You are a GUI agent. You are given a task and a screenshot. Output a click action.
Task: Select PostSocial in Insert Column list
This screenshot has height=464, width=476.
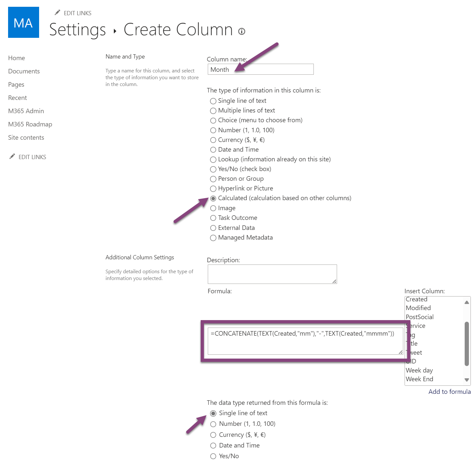click(419, 317)
